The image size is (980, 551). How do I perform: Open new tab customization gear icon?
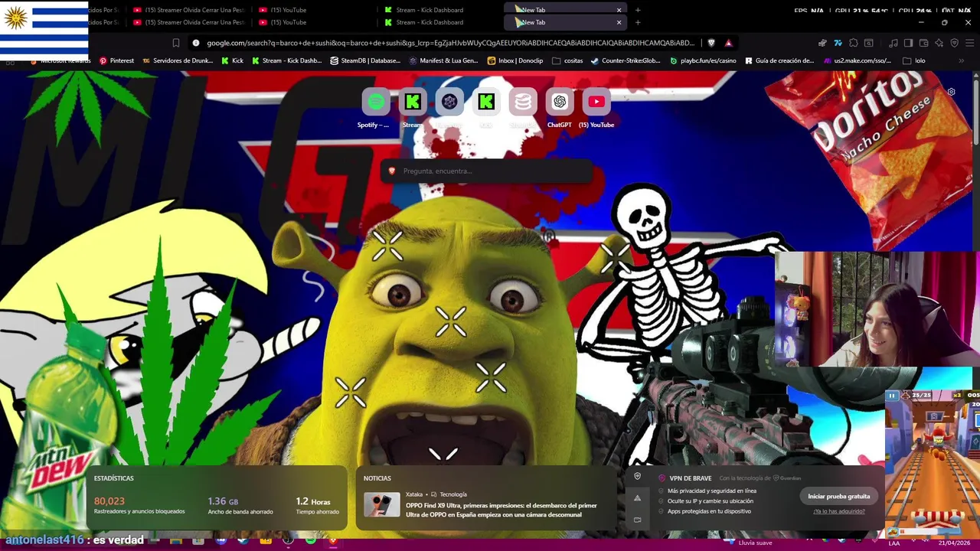951,92
